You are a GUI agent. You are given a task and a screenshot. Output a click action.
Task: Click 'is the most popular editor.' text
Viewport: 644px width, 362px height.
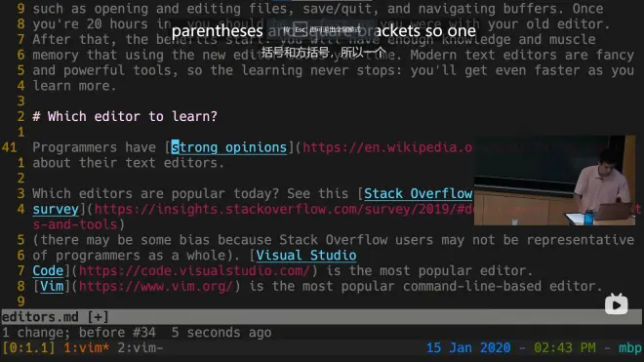point(429,271)
